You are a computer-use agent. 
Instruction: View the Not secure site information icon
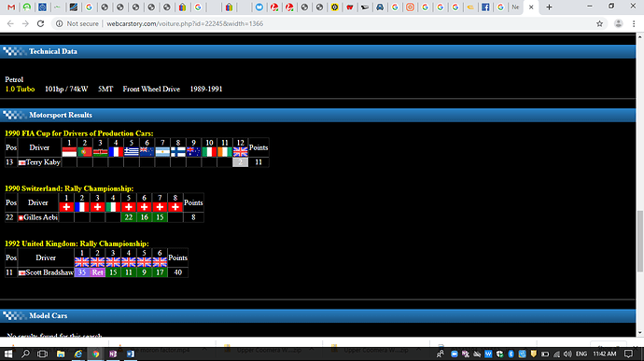click(60, 24)
